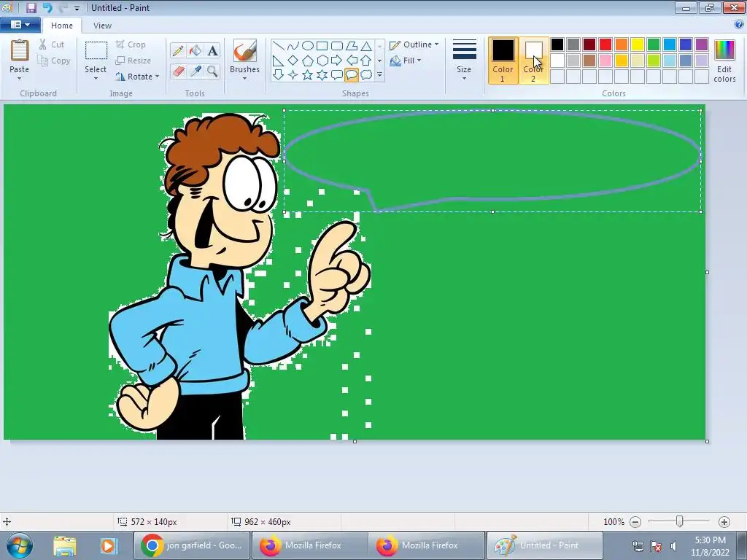This screenshot has width=747, height=560.
Task: Click the Save icon in title bar
Action: pyautogui.click(x=31, y=7)
